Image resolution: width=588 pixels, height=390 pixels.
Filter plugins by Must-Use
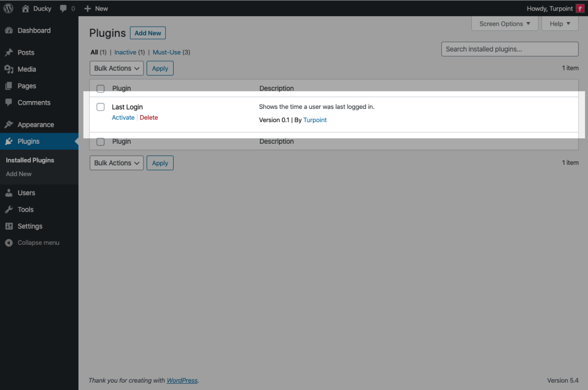[167, 52]
